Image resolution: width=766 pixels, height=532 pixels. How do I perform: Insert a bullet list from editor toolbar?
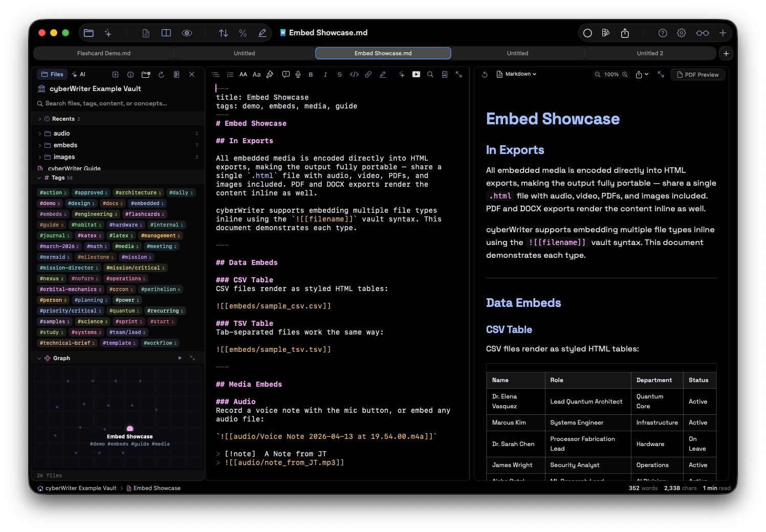tap(215, 75)
